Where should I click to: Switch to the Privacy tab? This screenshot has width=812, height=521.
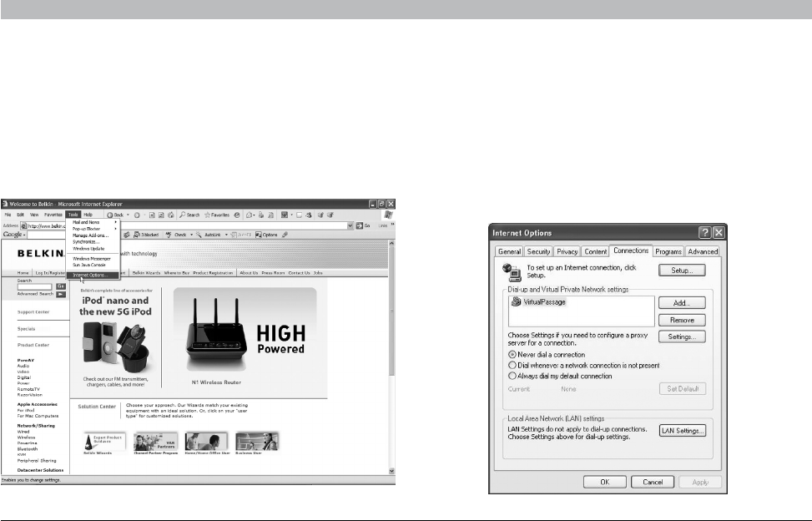coord(567,251)
